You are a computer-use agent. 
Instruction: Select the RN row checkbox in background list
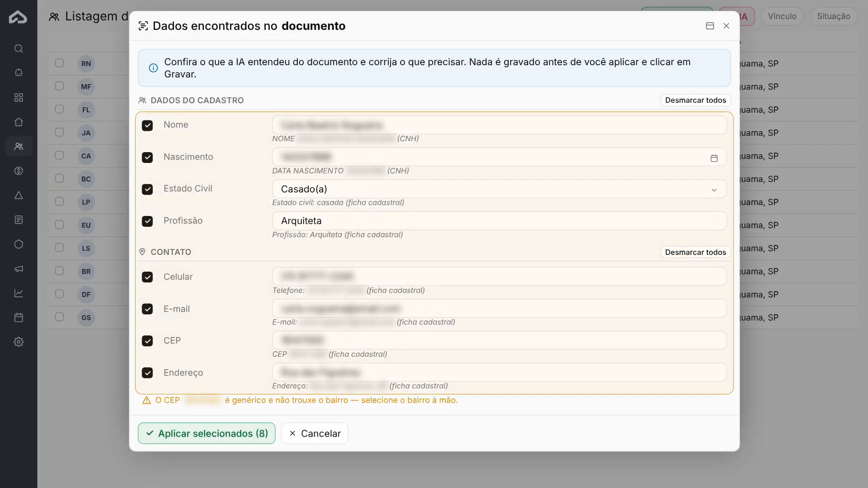[59, 63]
